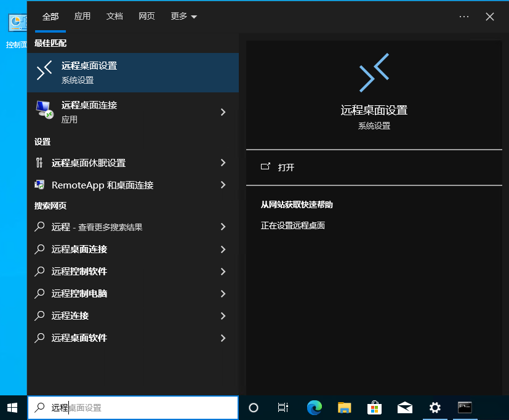This screenshot has width=509, height=420.
Task: Switch to the 文档 tab
Action: tap(114, 17)
